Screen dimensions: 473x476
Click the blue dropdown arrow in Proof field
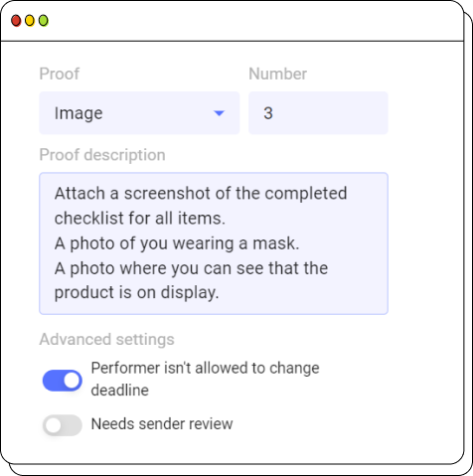click(x=219, y=113)
